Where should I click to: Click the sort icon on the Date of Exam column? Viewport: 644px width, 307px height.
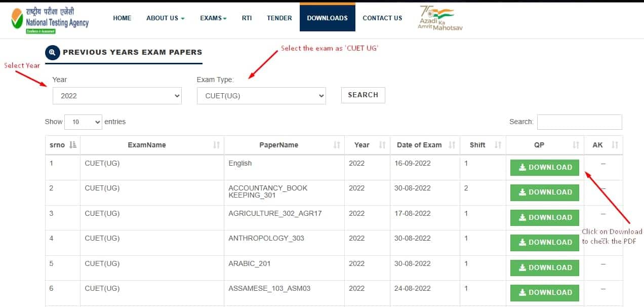(x=452, y=145)
